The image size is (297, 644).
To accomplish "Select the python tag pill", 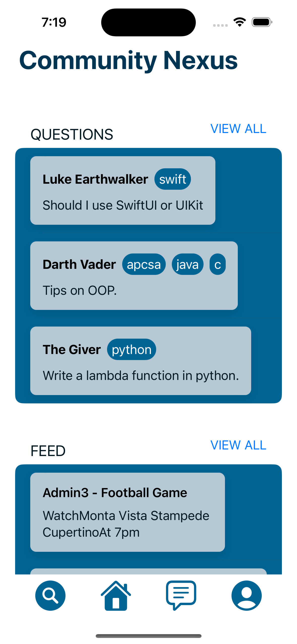I will pos(131,349).
